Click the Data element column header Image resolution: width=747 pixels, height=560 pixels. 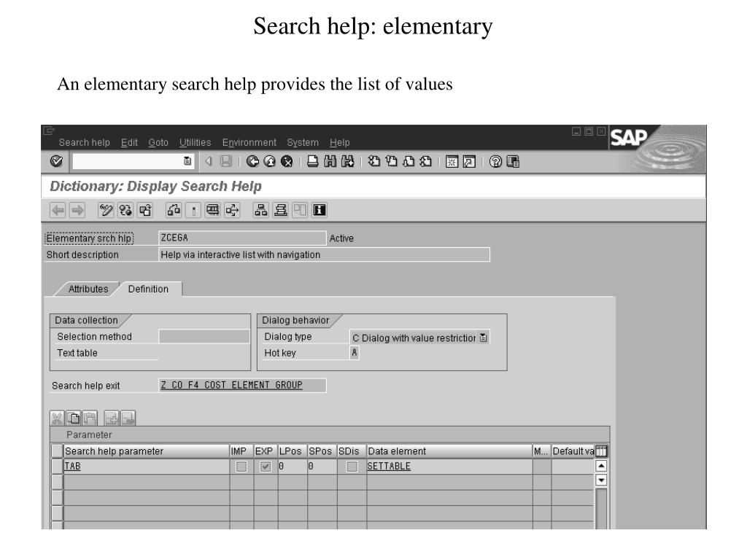(449, 451)
